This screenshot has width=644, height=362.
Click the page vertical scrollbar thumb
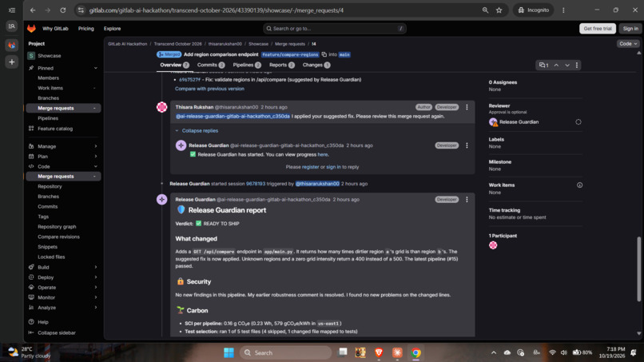(x=638, y=269)
